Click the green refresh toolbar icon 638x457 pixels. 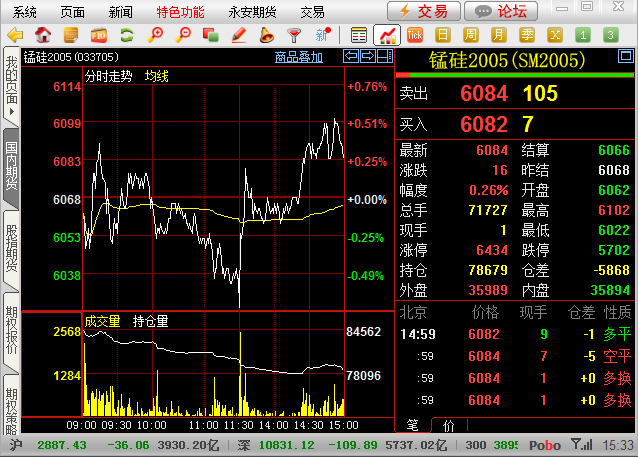click(127, 35)
